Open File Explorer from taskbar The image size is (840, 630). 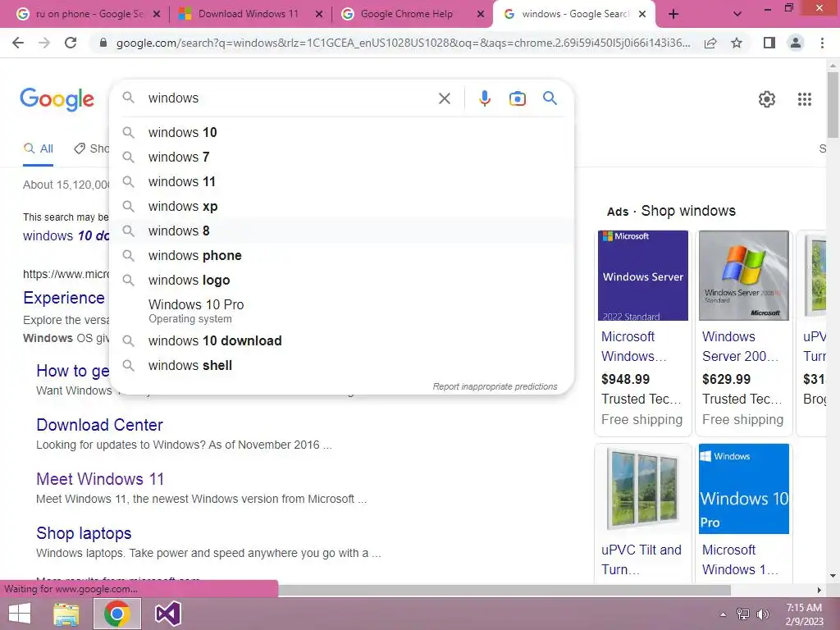coord(66,614)
